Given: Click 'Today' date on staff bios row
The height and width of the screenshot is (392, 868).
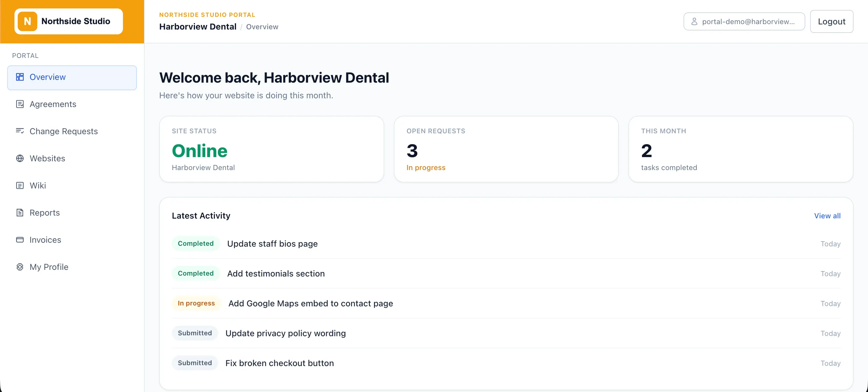Looking at the screenshot, I should [830, 244].
